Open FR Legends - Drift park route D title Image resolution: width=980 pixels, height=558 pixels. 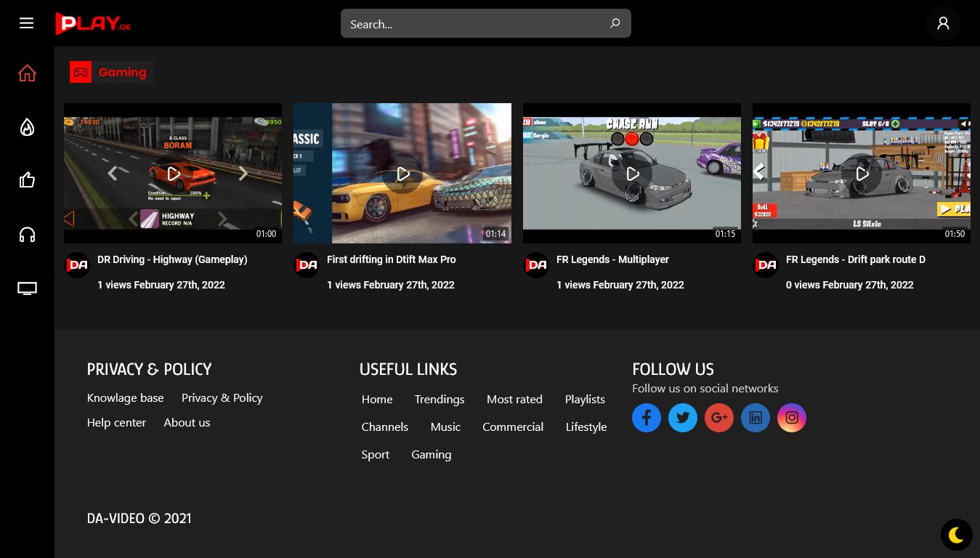(856, 259)
